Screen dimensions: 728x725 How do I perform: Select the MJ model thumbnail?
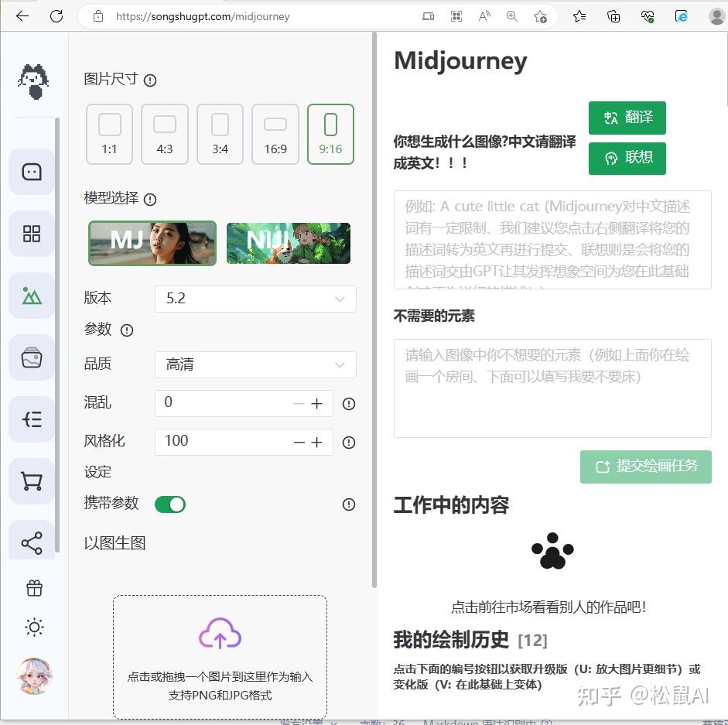[152, 243]
